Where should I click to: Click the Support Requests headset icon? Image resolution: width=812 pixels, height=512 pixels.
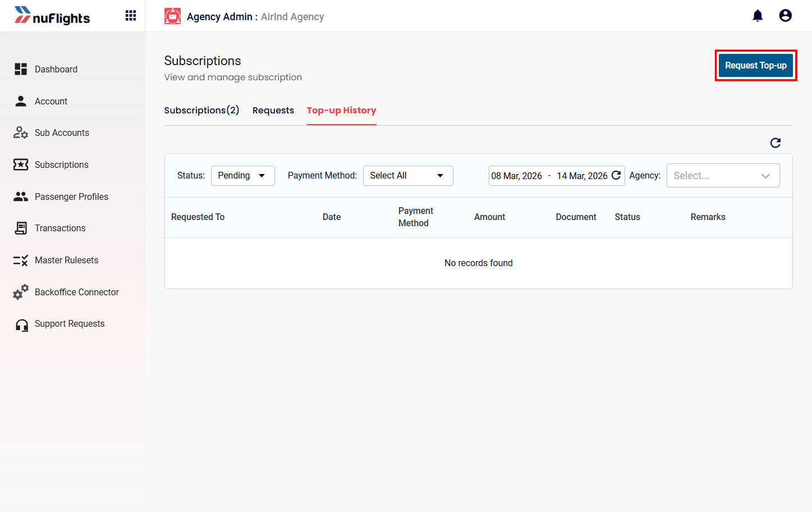pos(22,325)
